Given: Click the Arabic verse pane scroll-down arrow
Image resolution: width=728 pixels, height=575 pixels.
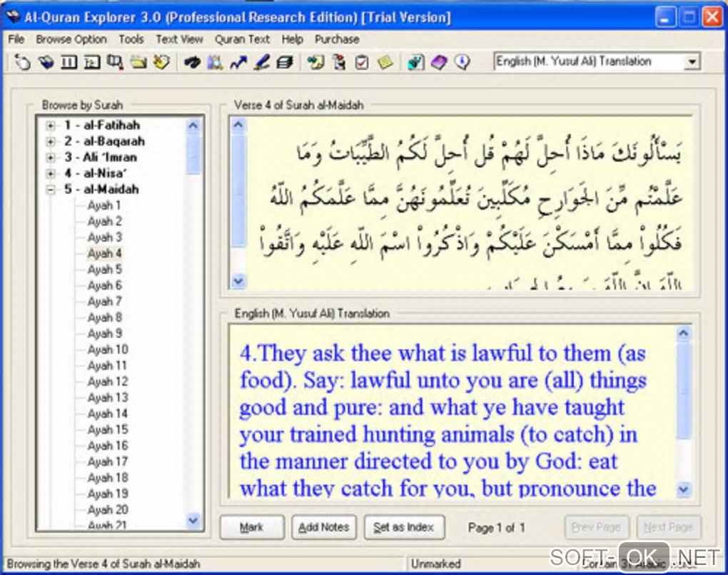Looking at the screenshot, I should (x=238, y=281).
